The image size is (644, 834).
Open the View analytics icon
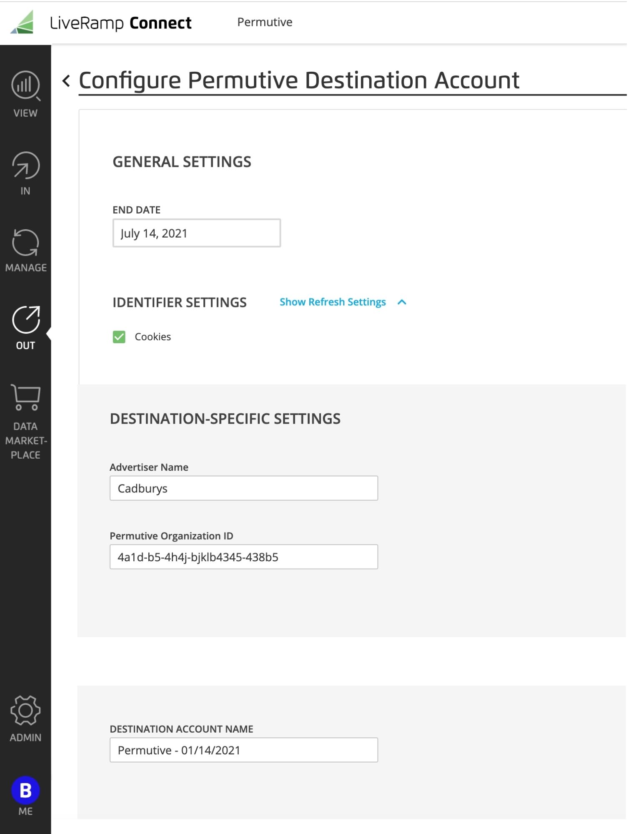coord(26,85)
